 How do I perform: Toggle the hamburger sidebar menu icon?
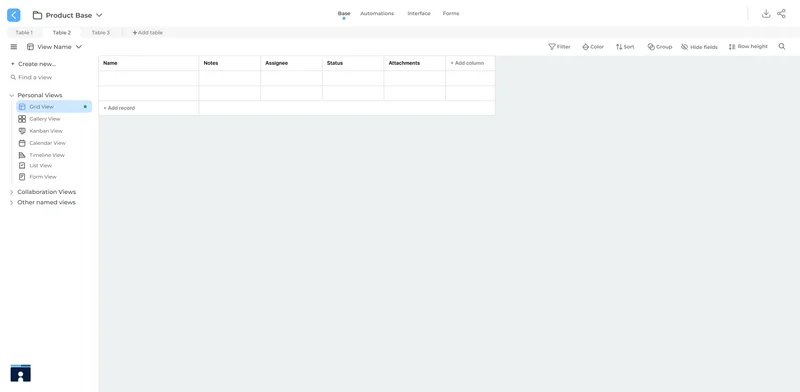point(14,46)
